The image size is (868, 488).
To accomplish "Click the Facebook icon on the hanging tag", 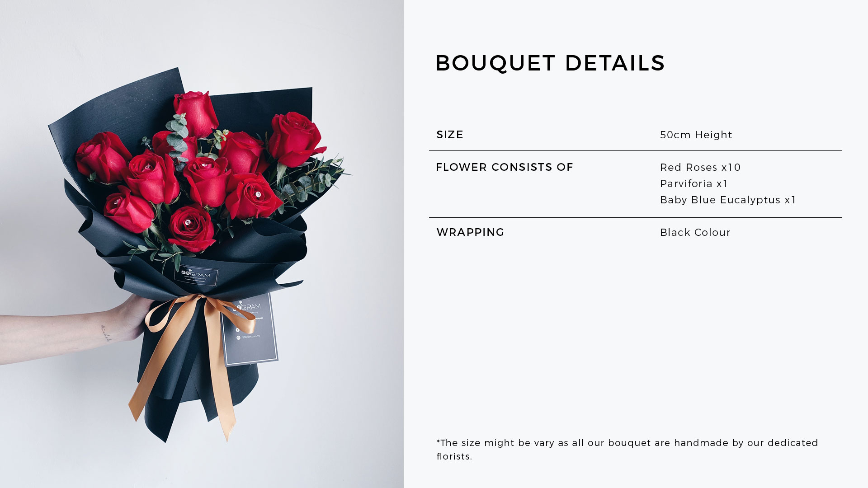I will (238, 330).
